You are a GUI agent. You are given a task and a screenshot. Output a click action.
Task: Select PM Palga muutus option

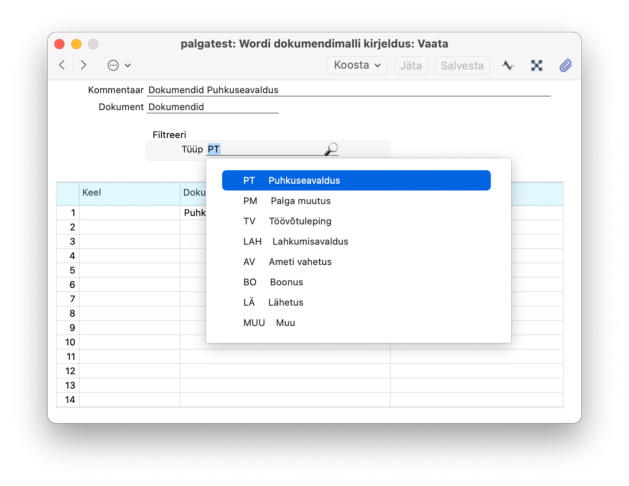click(x=356, y=201)
